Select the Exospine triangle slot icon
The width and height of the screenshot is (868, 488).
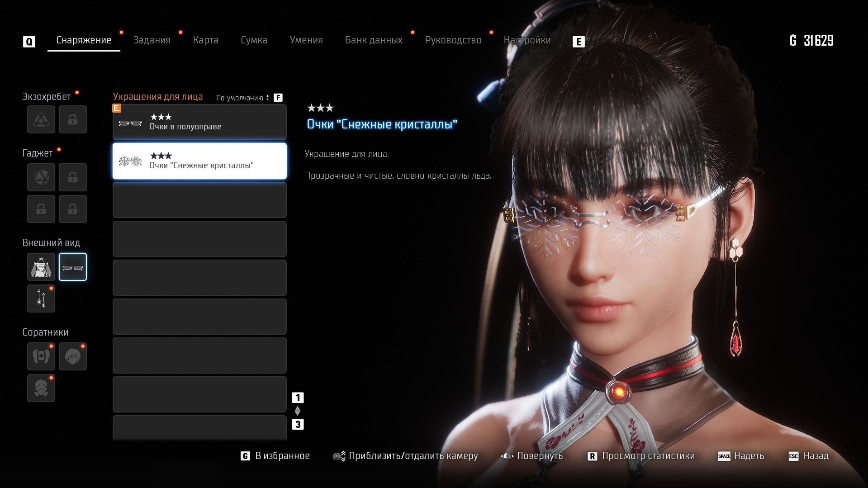point(41,120)
